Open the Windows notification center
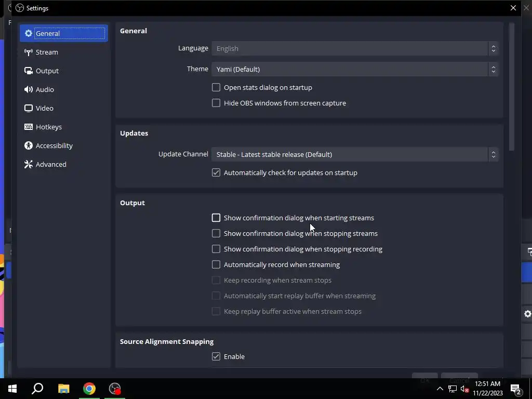The width and height of the screenshot is (532, 399). pos(516,389)
